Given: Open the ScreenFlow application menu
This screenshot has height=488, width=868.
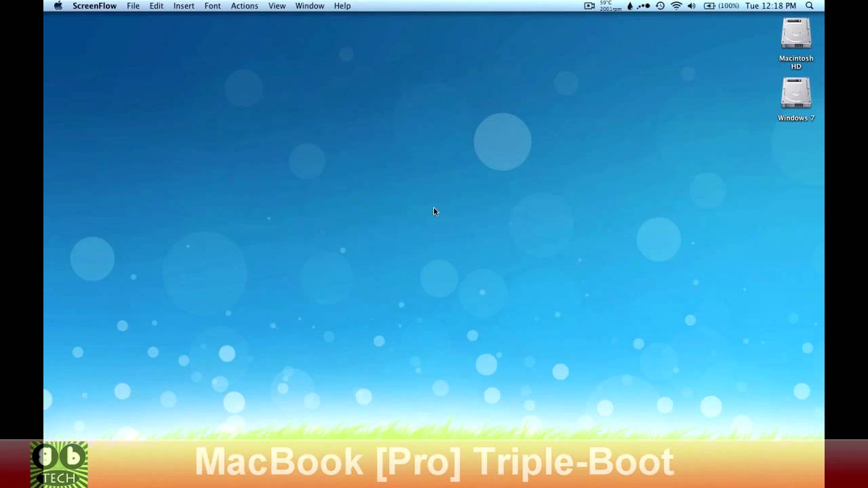Looking at the screenshot, I should coord(94,6).
